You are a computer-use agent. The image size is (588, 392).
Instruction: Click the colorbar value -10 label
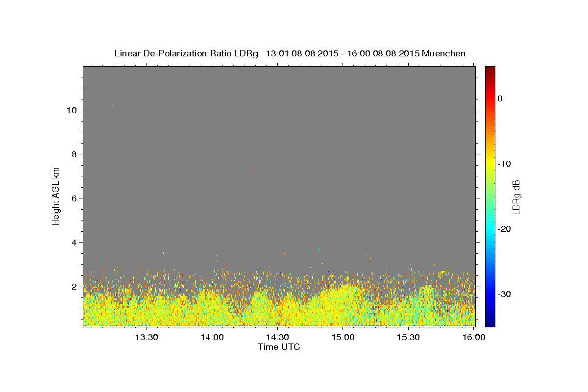505,164
